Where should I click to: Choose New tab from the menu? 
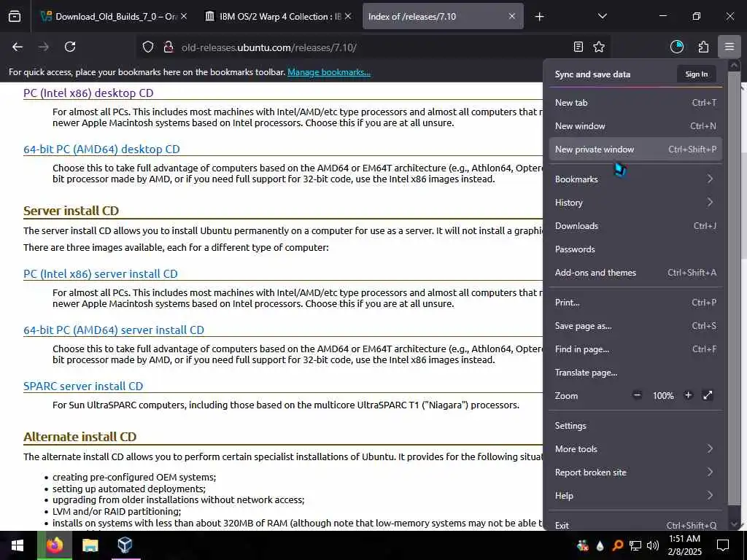coord(635,102)
